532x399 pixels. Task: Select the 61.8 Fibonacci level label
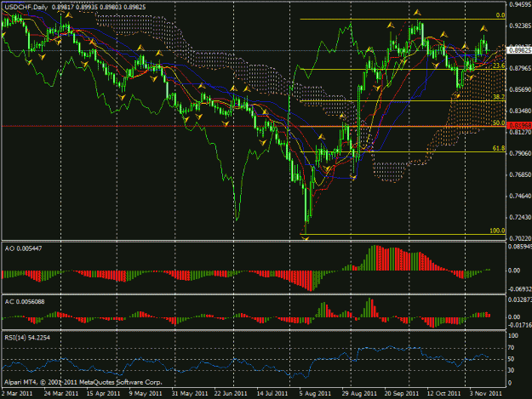click(x=499, y=148)
